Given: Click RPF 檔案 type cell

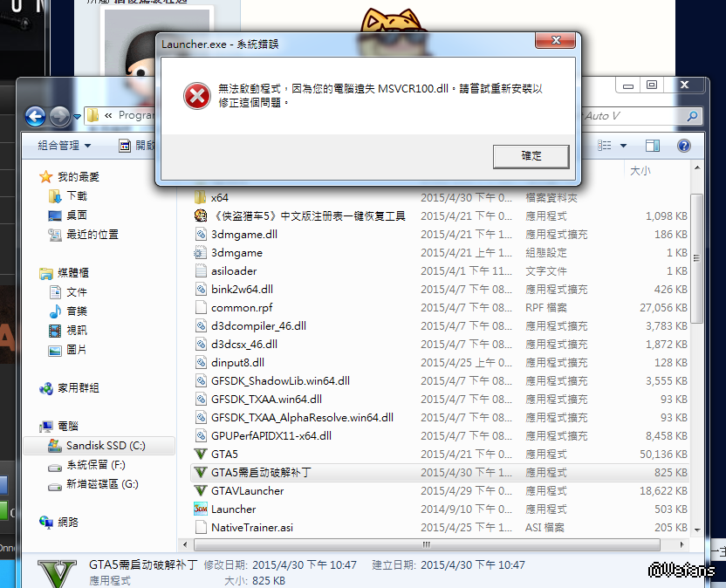Looking at the screenshot, I should pos(546,308).
